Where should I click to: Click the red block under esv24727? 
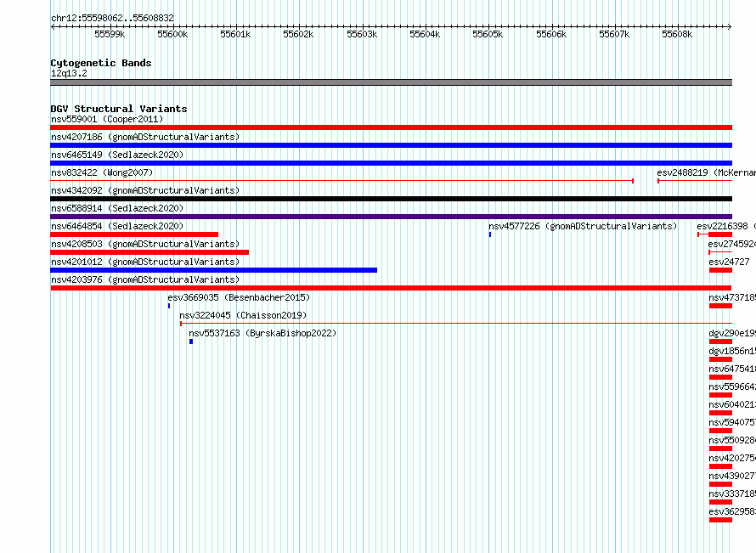(x=720, y=270)
